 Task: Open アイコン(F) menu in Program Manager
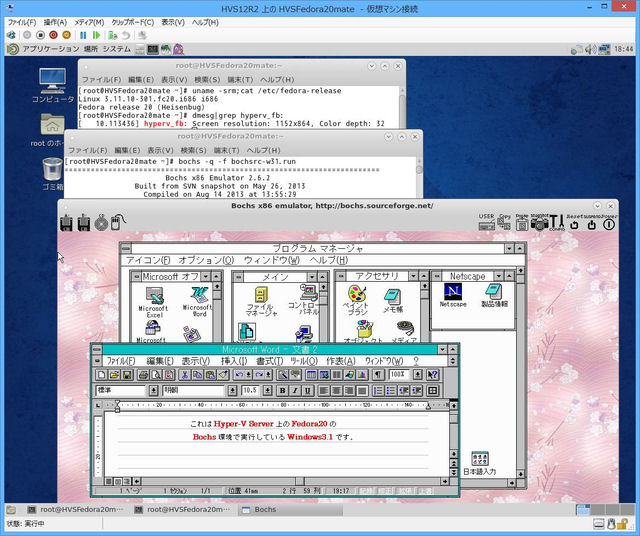(x=148, y=260)
